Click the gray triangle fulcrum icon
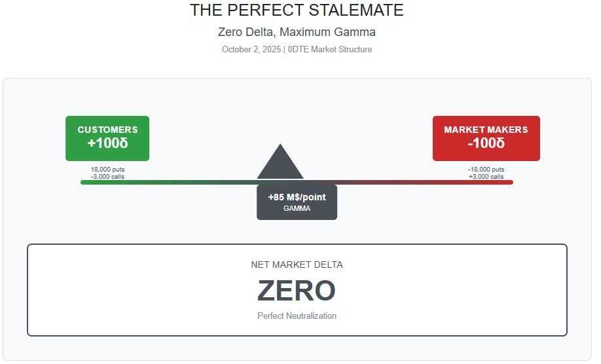Screen dimensions: 601x364 [280, 164]
